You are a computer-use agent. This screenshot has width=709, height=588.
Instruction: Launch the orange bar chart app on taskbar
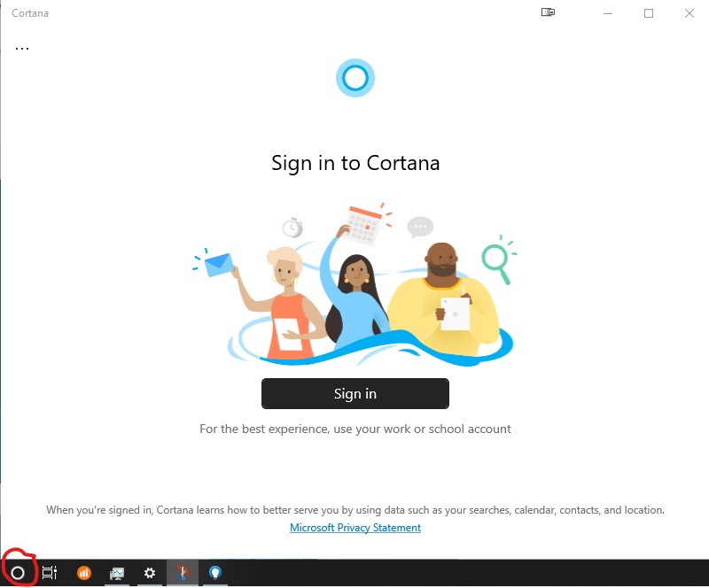pos(83,573)
